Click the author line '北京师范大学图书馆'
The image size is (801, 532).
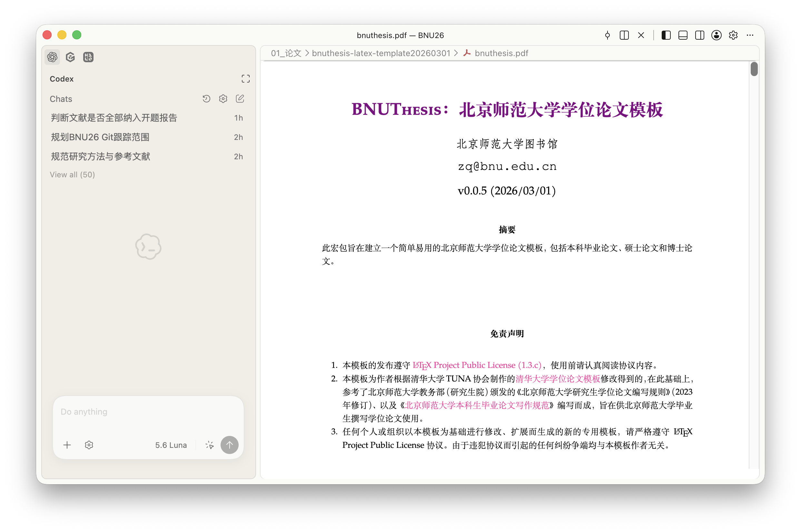click(507, 144)
